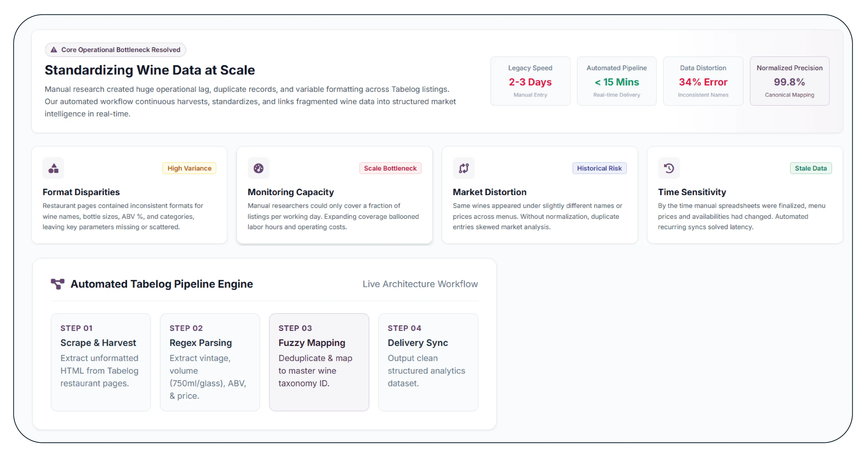
Task: Click the shapes icon on Format Disparities card
Action: pos(53,168)
